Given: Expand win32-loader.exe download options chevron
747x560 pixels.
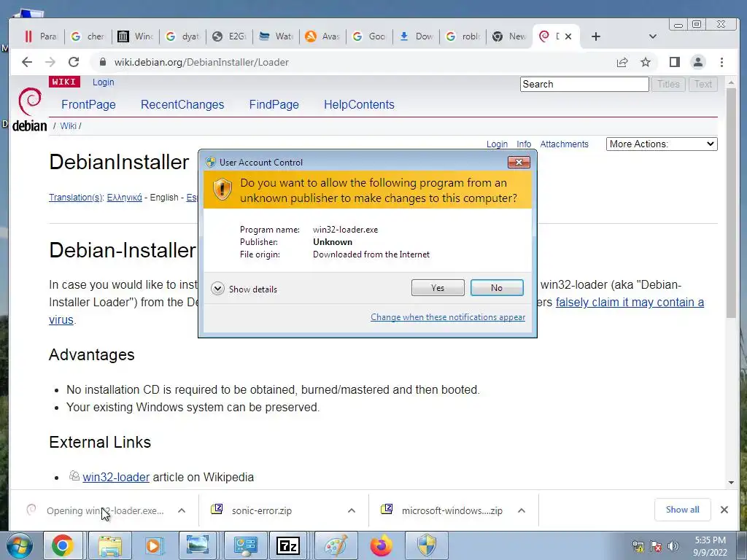Looking at the screenshot, I should [x=182, y=510].
